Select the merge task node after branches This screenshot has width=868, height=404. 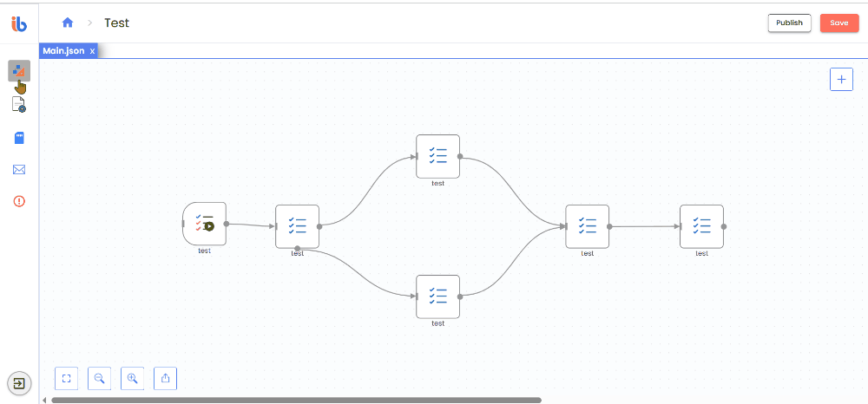pos(588,226)
